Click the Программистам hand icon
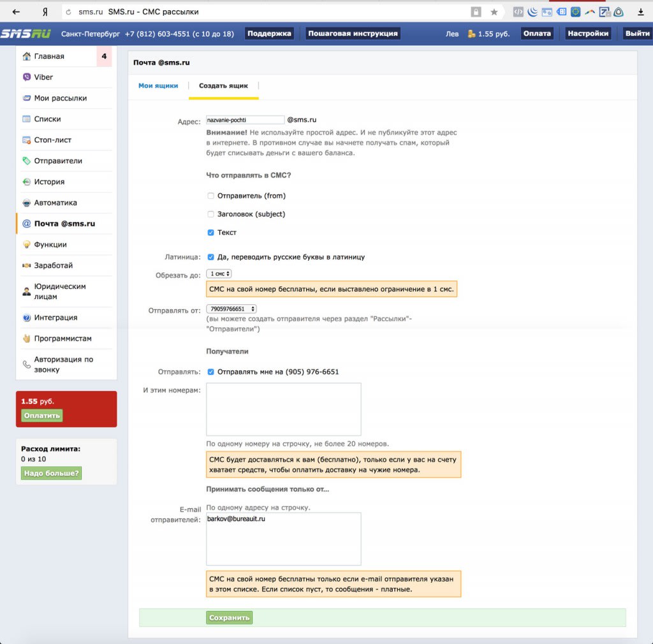The width and height of the screenshot is (653, 644). coord(27,339)
